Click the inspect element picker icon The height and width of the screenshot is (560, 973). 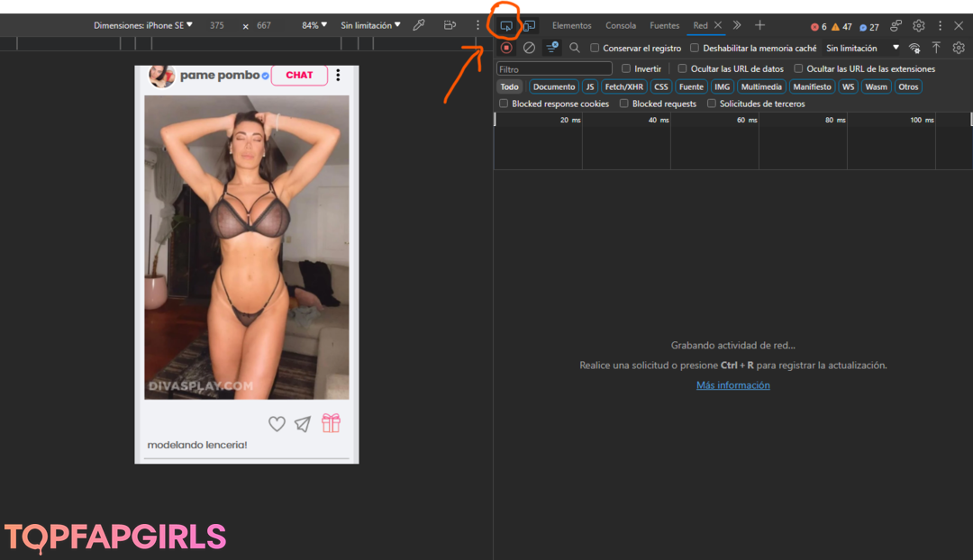click(x=506, y=26)
